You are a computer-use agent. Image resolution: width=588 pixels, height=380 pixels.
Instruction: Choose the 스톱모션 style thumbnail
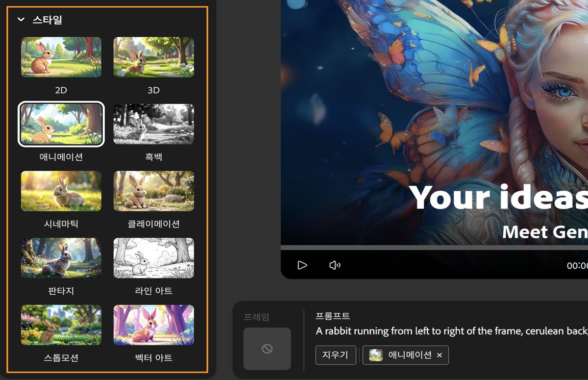pyautogui.click(x=61, y=325)
